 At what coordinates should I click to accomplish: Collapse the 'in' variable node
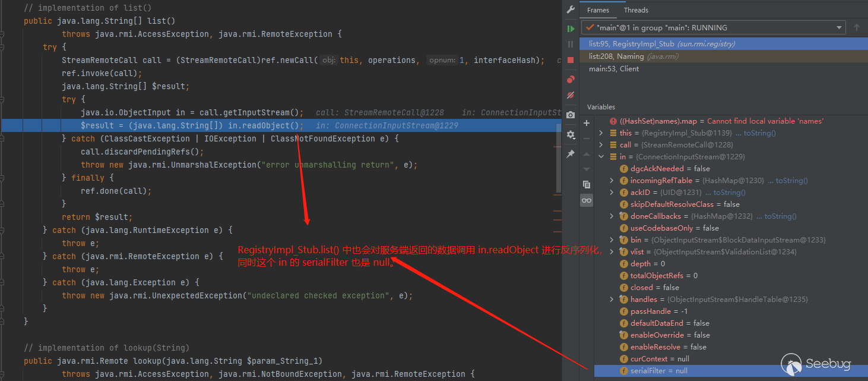pos(601,157)
